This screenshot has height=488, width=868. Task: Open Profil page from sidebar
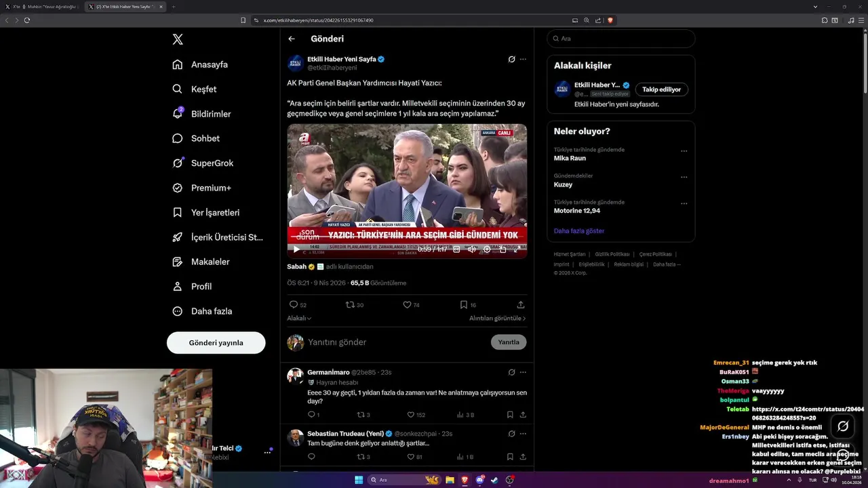click(x=192, y=286)
